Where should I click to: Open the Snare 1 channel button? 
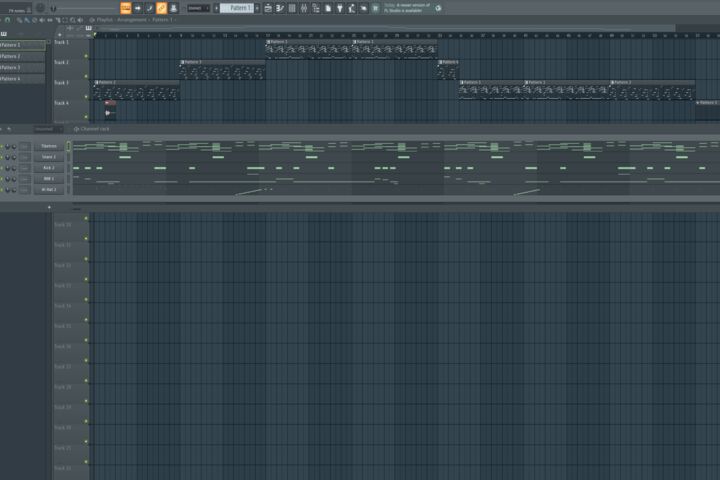pyautogui.click(x=49, y=157)
